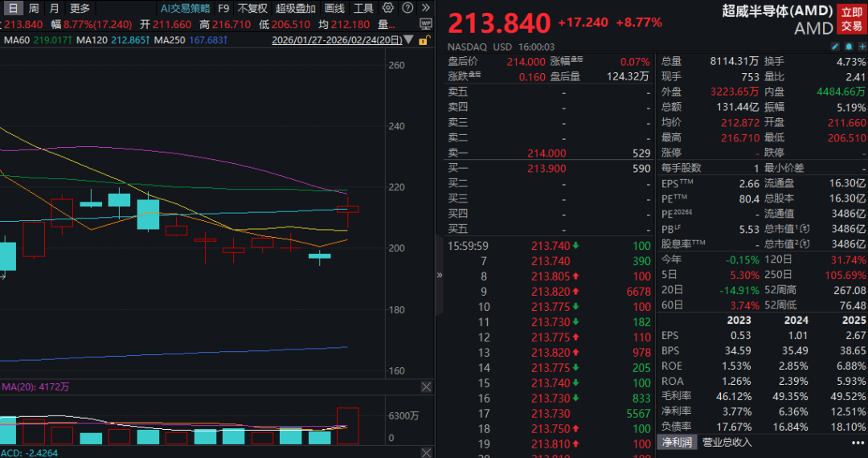Toggle the date range lock icon
The image size is (868, 458).
click(x=424, y=40)
